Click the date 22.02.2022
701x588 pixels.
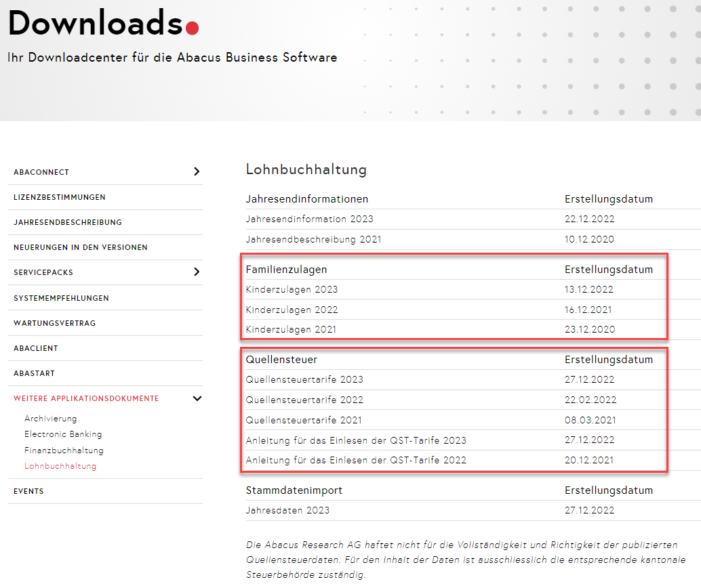pos(590,400)
